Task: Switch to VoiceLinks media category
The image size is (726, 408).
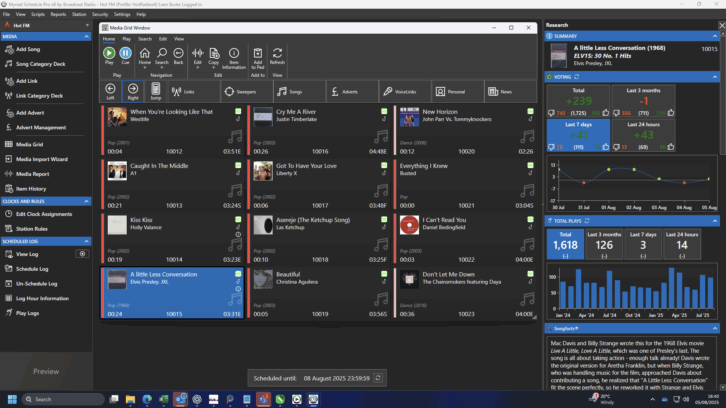Action: [x=405, y=92]
